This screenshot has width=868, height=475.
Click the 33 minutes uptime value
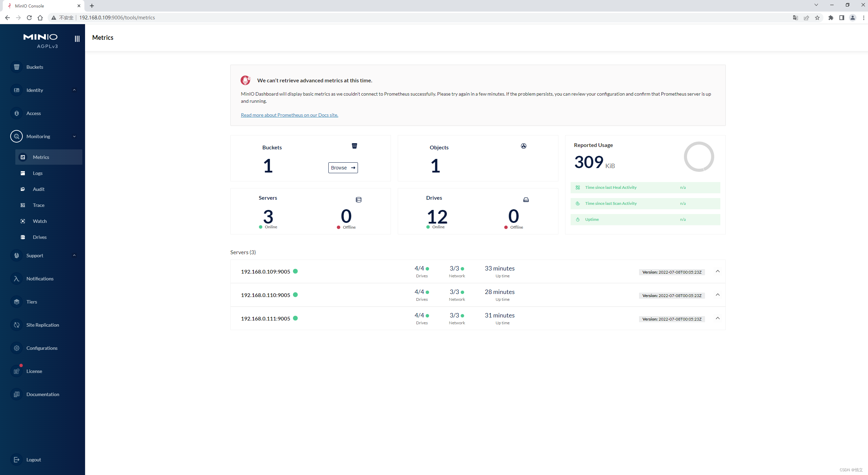pos(499,268)
